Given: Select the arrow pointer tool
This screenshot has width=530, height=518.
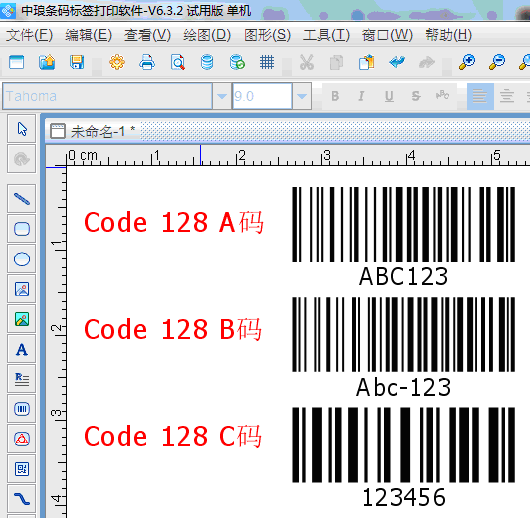Looking at the screenshot, I should pos(22,129).
